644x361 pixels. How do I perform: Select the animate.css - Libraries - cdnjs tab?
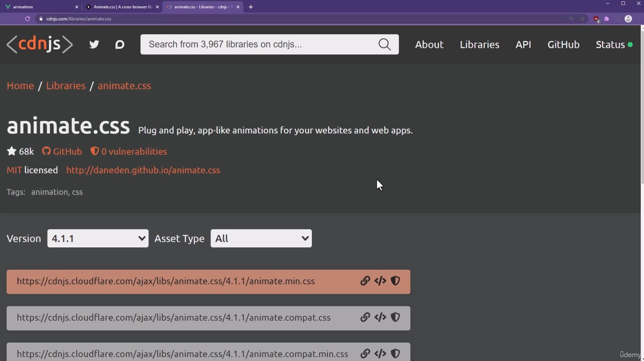(x=203, y=7)
